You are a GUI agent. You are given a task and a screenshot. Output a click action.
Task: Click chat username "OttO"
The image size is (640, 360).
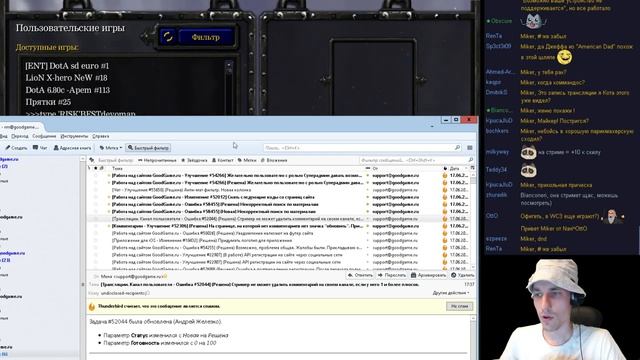[492, 216]
